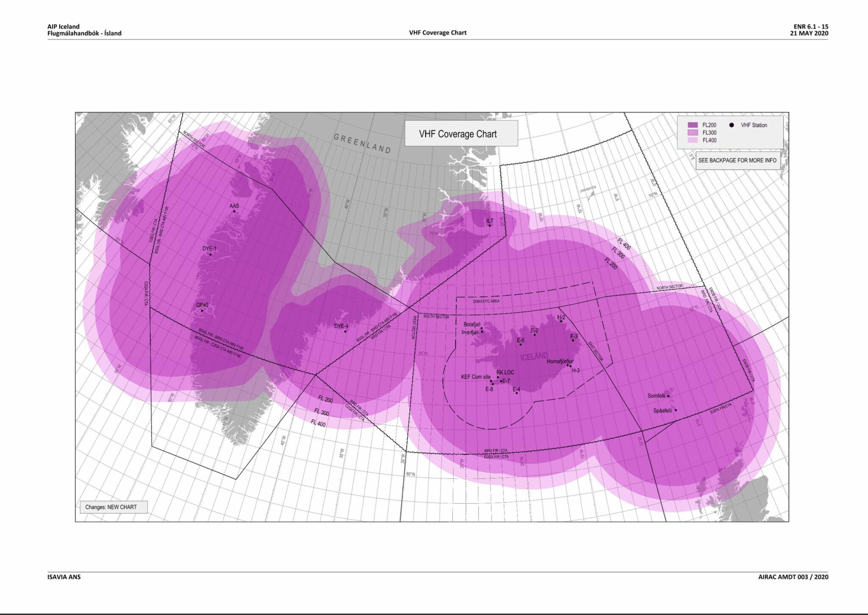Click the 'Hornafjörður' station label
This screenshot has width=868, height=615.
click(560, 362)
